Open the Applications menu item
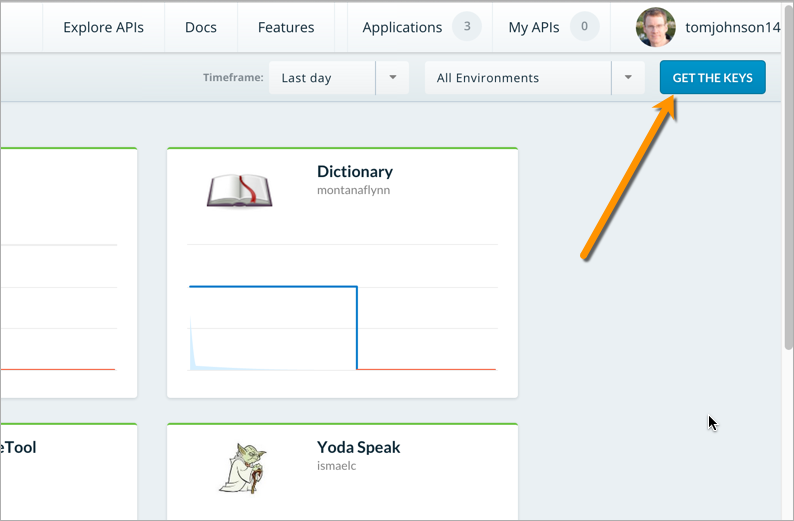Viewport: 794px width, 521px height. [402, 27]
